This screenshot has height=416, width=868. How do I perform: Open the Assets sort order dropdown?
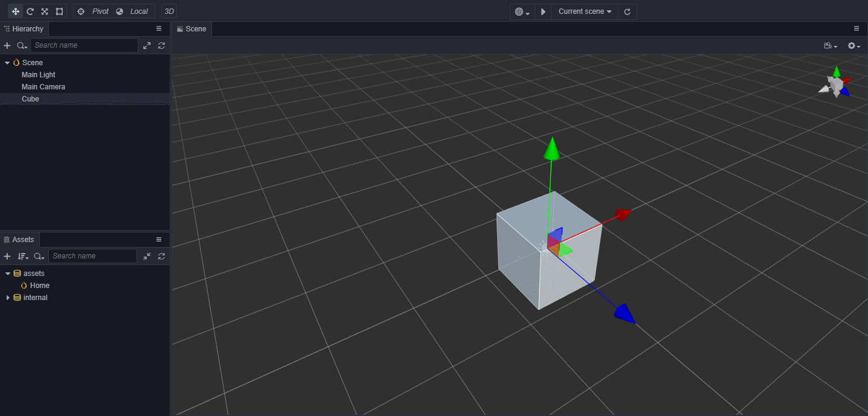(x=23, y=256)
